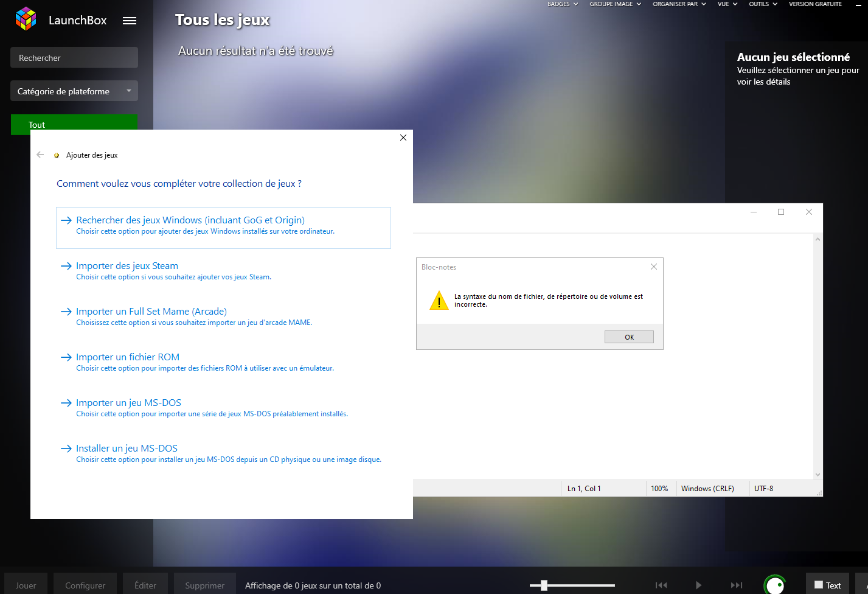The image size is (868, 594).
Task: Open the GROUPE IMAGE dropdown menu
Action: point(616,4)
